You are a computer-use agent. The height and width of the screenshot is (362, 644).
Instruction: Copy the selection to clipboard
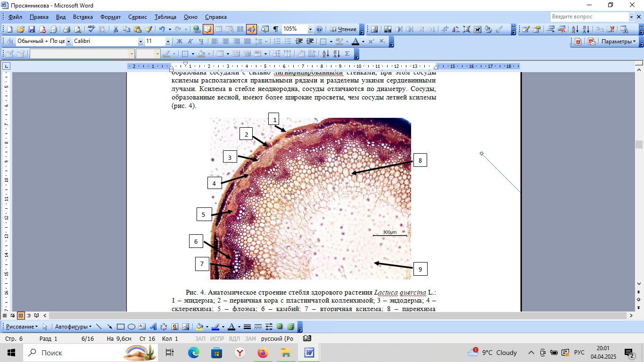pos(126,29)
